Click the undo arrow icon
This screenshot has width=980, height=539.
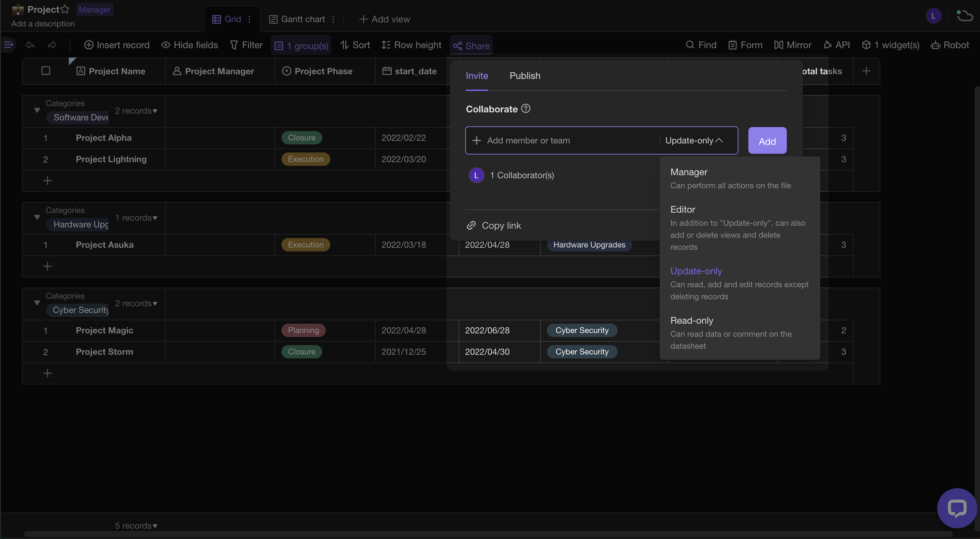(x=30, y=45)
